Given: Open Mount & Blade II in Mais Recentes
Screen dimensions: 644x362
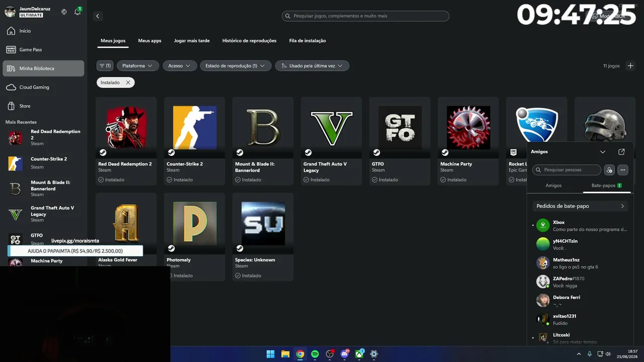Looking at the screenshot, I should pyautogui.click(x=43, y=189).
